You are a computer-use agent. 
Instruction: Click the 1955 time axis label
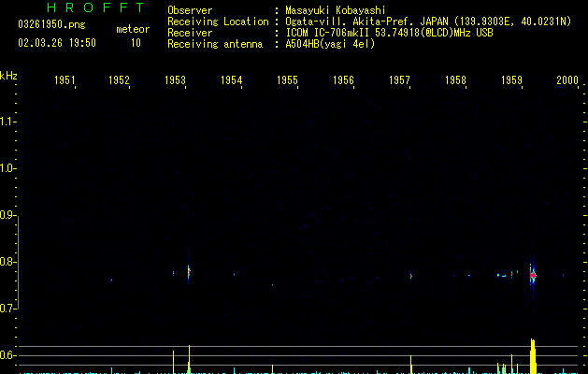pos(287,80)
